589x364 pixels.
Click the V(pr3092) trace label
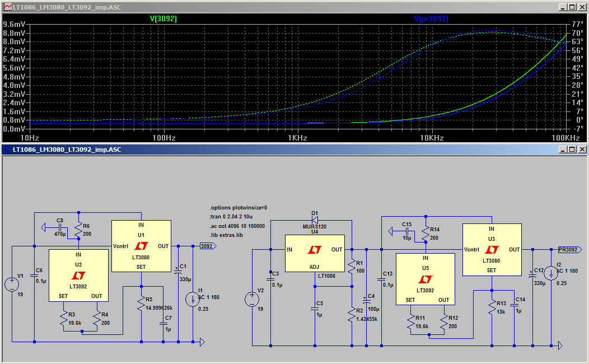(x=431, y=18)
